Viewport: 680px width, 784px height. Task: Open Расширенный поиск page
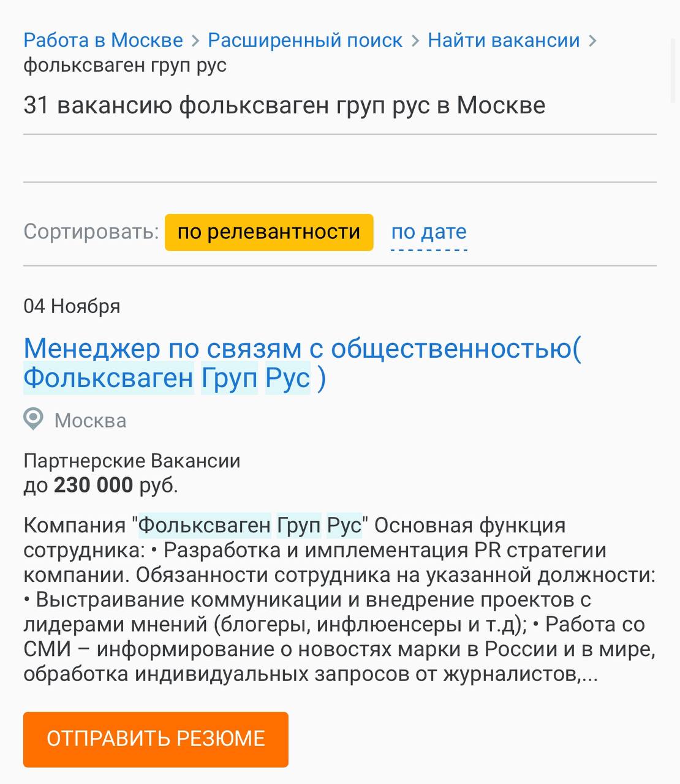[304, 40]
